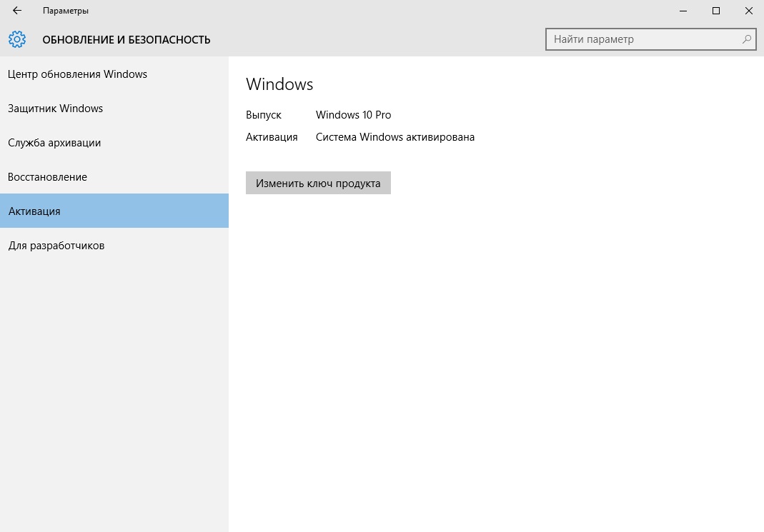Click the "Windows" heading
The height and width of the screenshot is (532, 764).
[279, 84]
